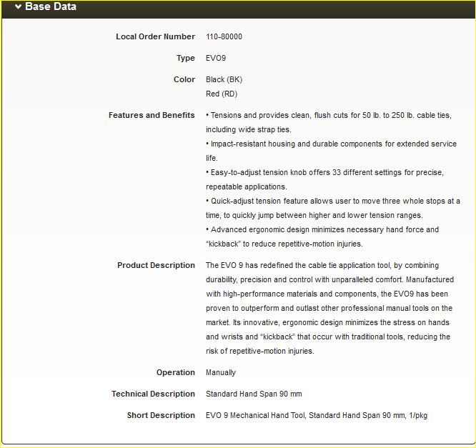
Task: Click the Local Order Number label
Action: [x=155, y=36]
